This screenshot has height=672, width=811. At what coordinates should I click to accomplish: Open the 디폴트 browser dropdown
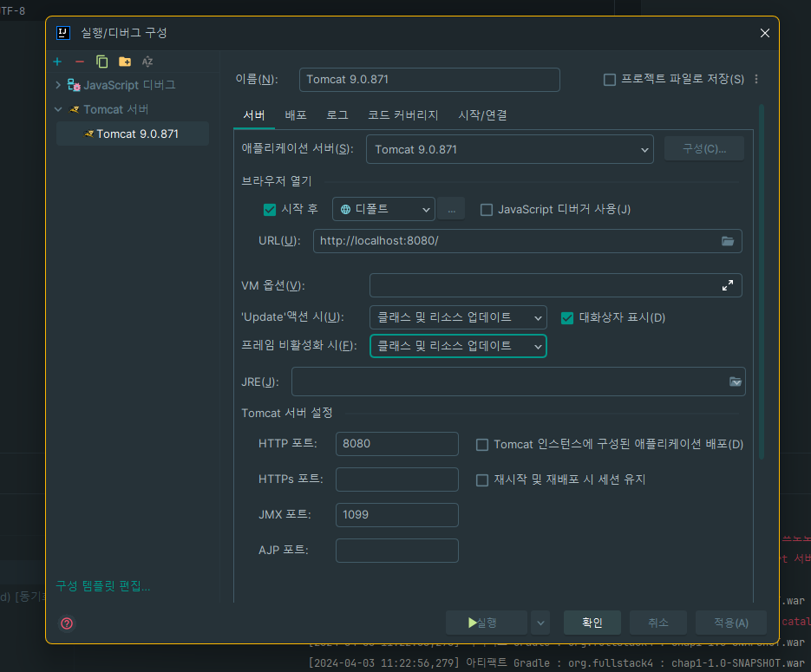pos(383,209)
